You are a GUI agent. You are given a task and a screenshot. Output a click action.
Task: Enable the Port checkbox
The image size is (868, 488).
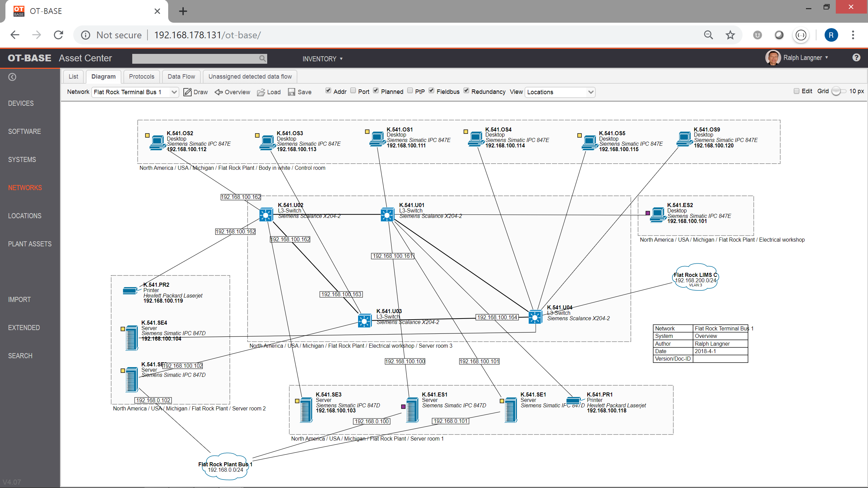click(353, 90)
